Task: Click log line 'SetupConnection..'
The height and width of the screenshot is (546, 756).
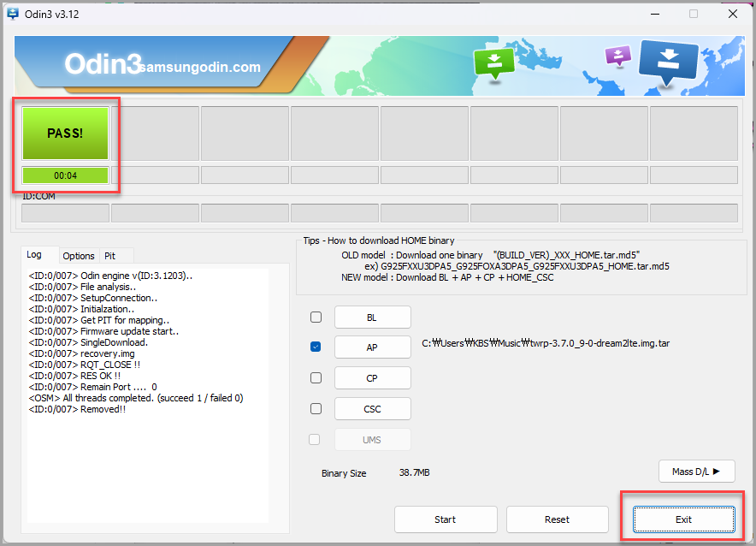Action: pyautogui.click(x=93, y=298)
